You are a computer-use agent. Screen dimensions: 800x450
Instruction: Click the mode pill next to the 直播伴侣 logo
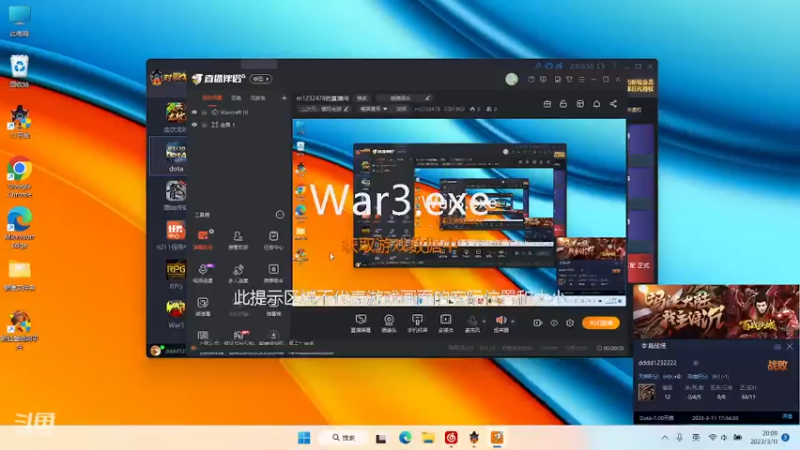[261, 79]
